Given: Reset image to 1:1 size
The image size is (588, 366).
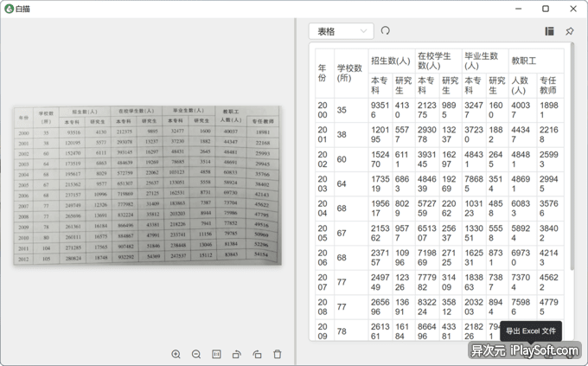Looking at the screenshot, I should tap(216, 355).
